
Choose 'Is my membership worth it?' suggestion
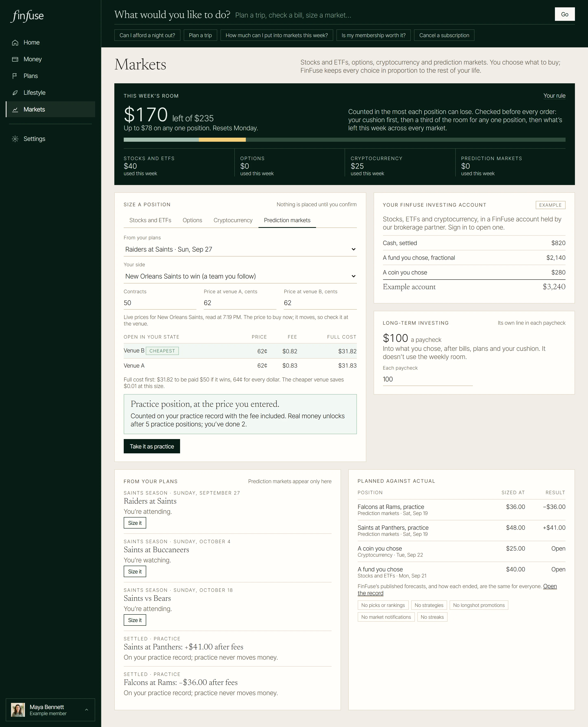coord(374,35)
